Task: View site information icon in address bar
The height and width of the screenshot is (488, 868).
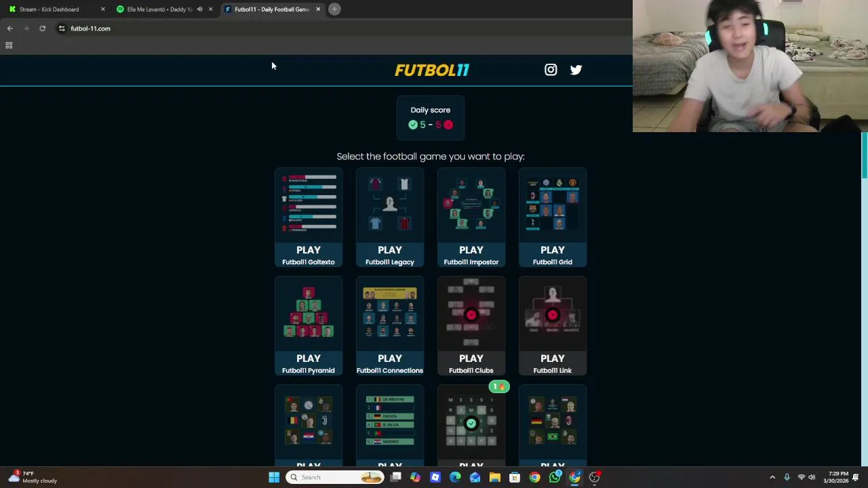Action: pyautogui.click(x=62, y=28)
